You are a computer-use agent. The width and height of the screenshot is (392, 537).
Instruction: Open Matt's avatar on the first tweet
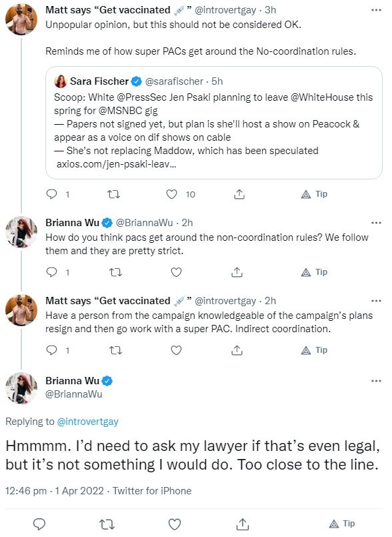click(x=21, y=19)
